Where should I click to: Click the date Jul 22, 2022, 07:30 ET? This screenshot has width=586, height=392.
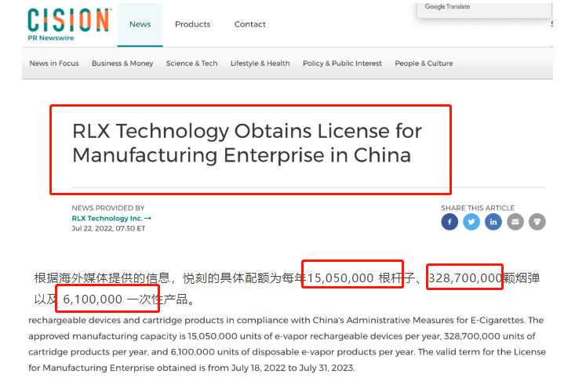[108, 228]
